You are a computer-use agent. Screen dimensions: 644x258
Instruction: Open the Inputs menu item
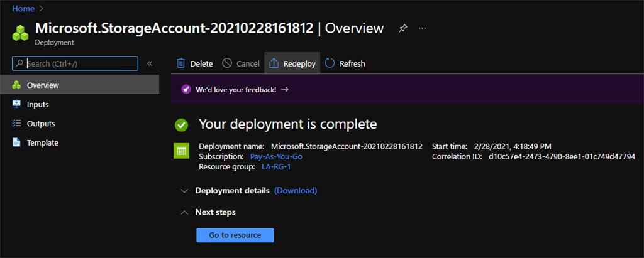click(x=38, y=104)
